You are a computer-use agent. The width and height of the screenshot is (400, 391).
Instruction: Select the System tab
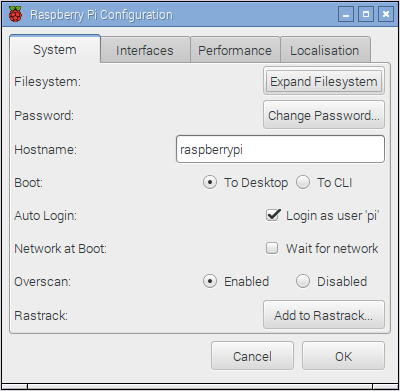pyautogui.click(x=55, y=49)
